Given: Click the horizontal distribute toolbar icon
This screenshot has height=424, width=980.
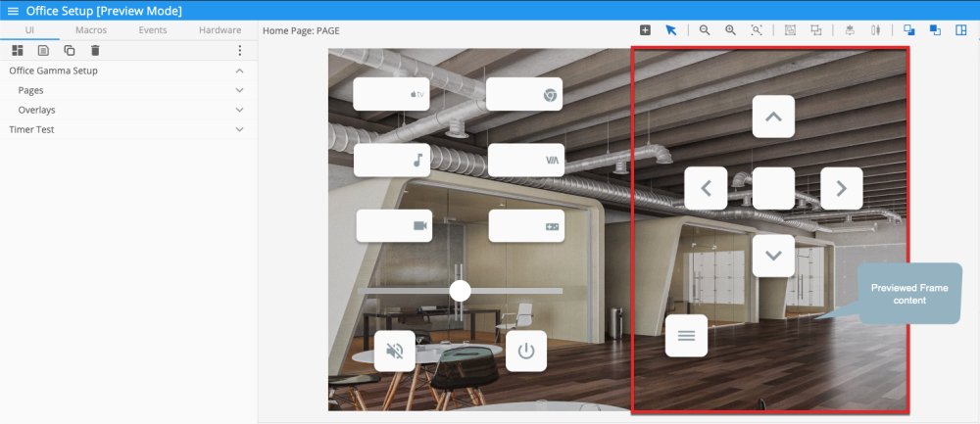Looking at the screenshot, I should point(875,30).
